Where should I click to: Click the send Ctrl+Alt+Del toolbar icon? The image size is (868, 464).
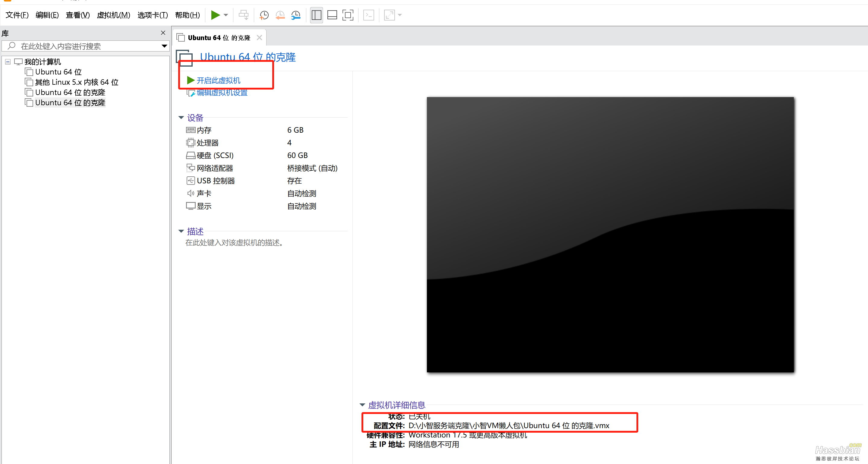click(x=244, y=15)
